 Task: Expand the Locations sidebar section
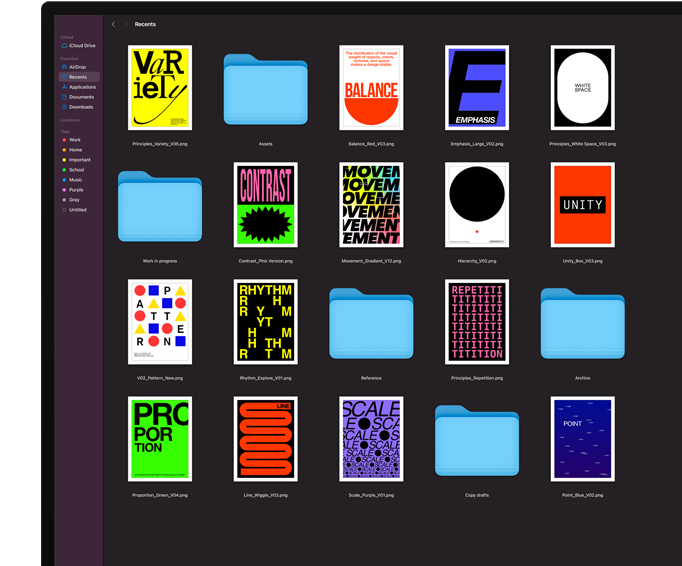[70, 120]
